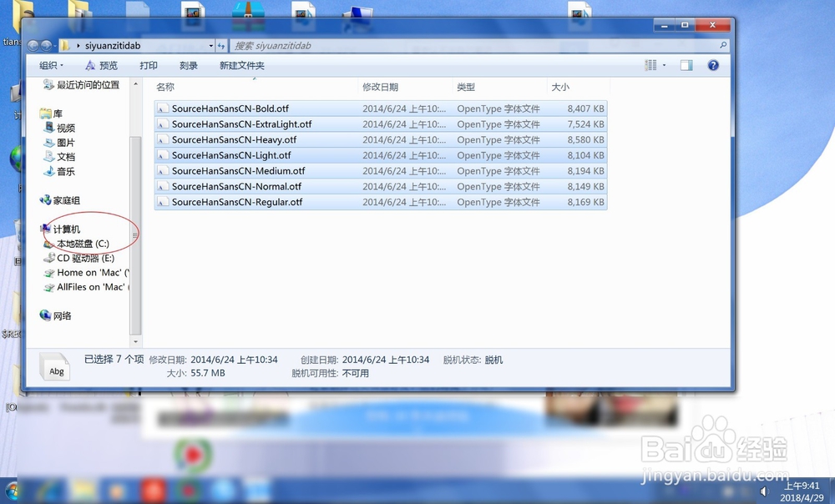This screenshot has width=835, height=504.
Task: Select 计算机 in navigation pane
Action: tap(59, 229)
